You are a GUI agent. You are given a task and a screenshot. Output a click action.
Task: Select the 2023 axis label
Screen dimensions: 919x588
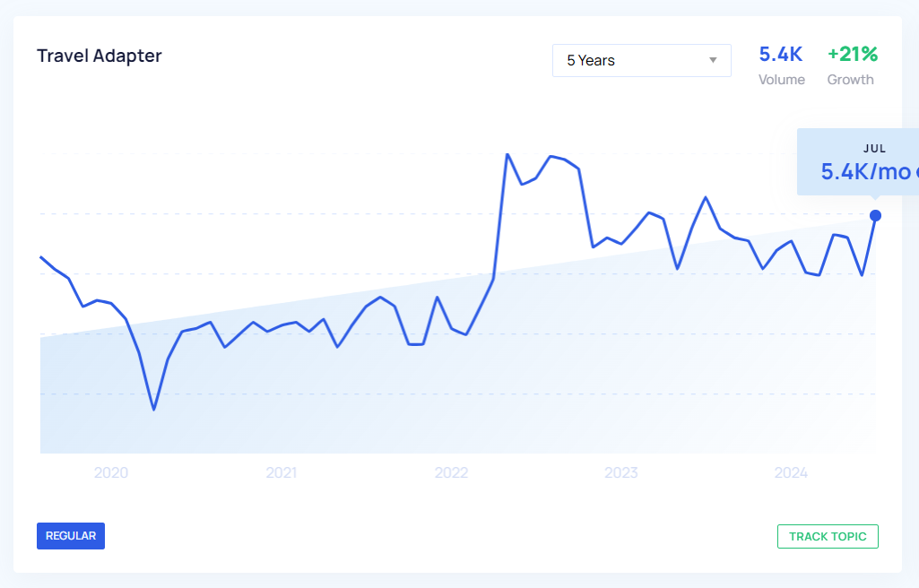pos(620,473)
